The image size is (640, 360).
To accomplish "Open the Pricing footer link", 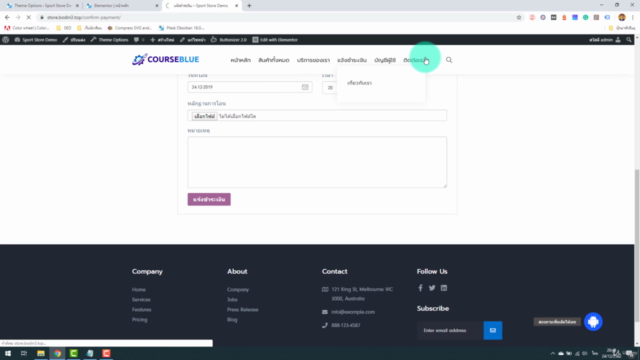I will coord(140,320).
